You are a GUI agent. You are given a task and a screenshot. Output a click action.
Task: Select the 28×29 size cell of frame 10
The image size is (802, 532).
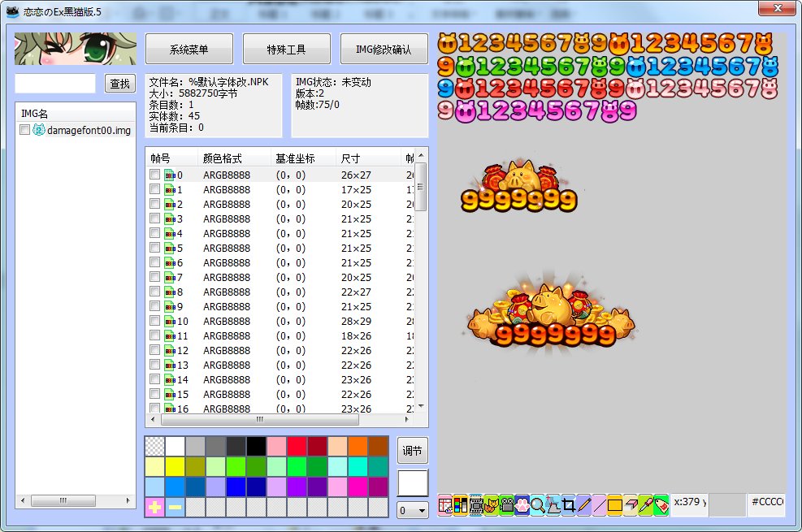click(356, 321)
